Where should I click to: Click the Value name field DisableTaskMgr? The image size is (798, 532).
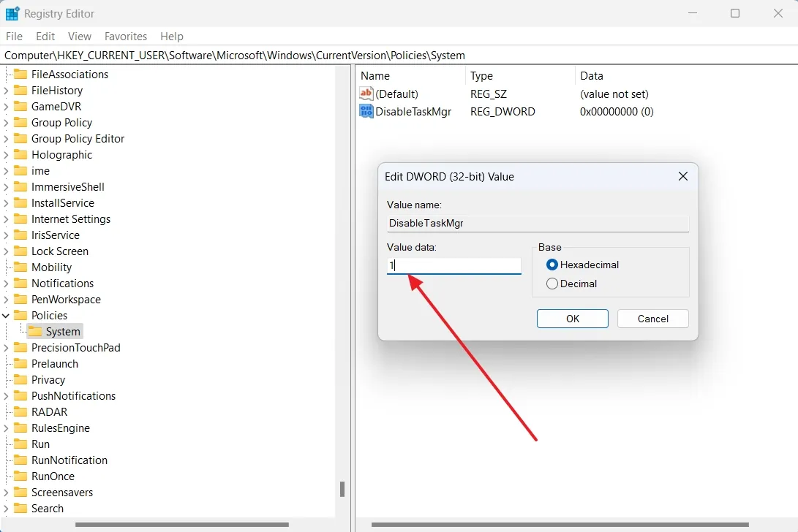point(538,223)
